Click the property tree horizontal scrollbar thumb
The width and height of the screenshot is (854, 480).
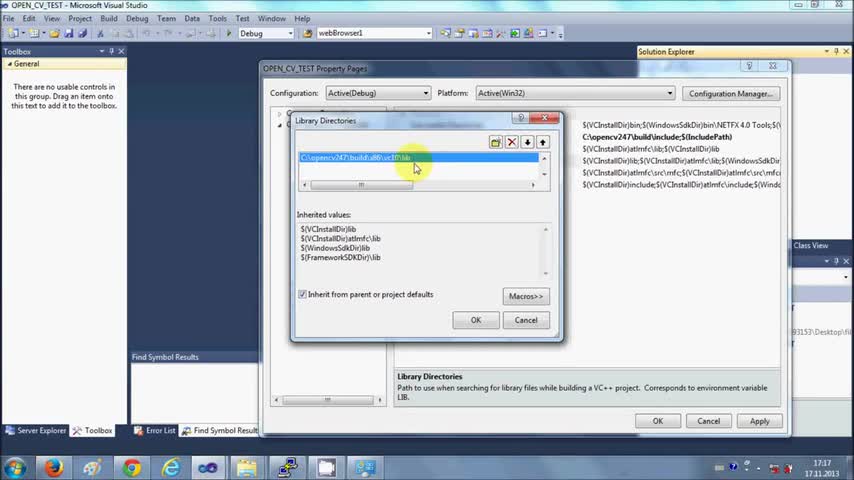tap(327, 400)
